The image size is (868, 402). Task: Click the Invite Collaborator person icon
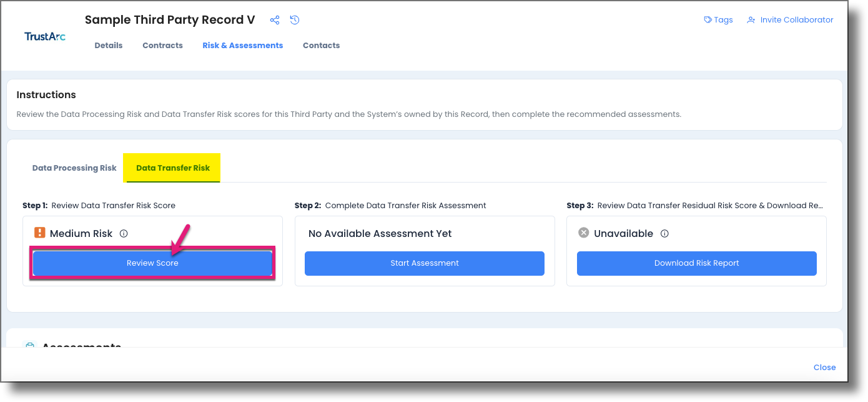751,19
